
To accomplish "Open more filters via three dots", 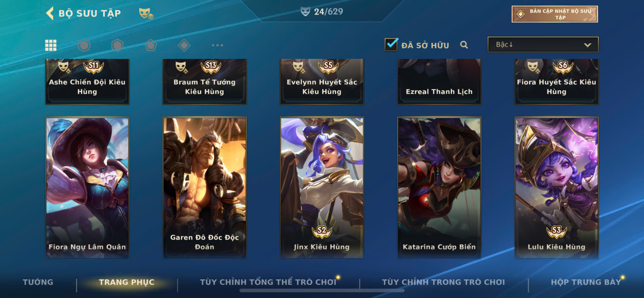I will tap(217, 45).
